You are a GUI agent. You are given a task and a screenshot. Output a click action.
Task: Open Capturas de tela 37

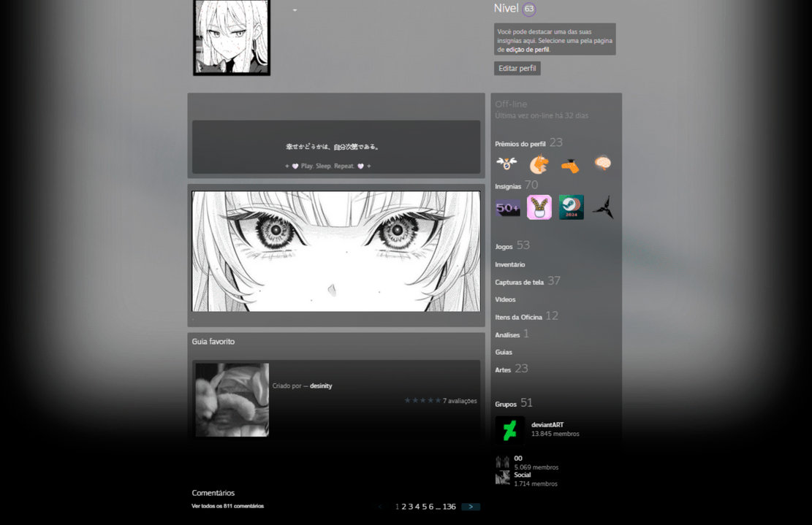527,281
